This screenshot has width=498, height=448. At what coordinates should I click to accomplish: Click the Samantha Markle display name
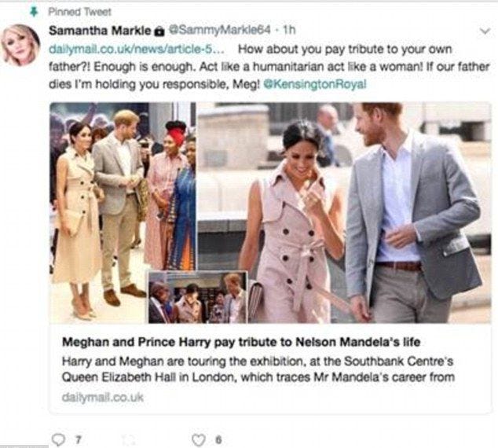pyautogui.click(x=100, y=31)
